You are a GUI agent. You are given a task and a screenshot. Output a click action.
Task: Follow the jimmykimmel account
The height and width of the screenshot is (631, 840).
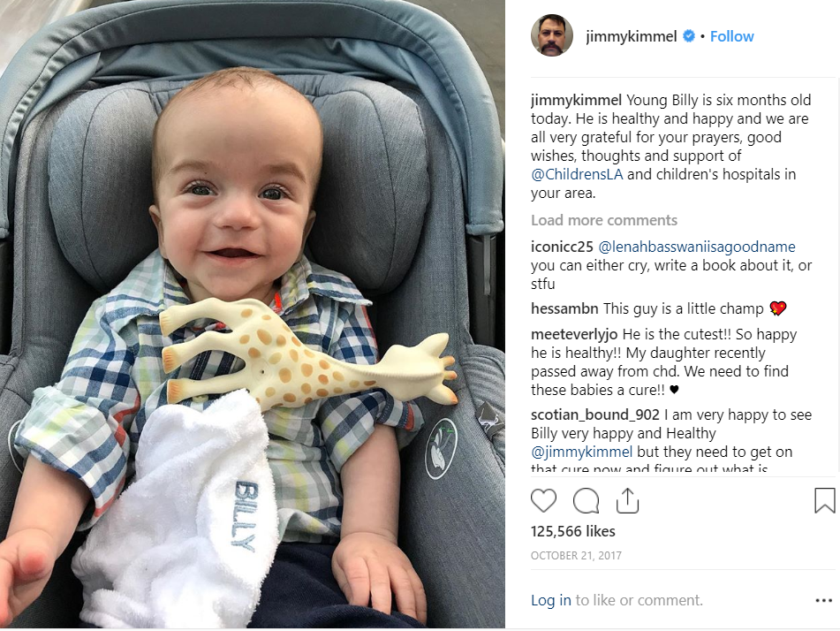tap(731, 36)
